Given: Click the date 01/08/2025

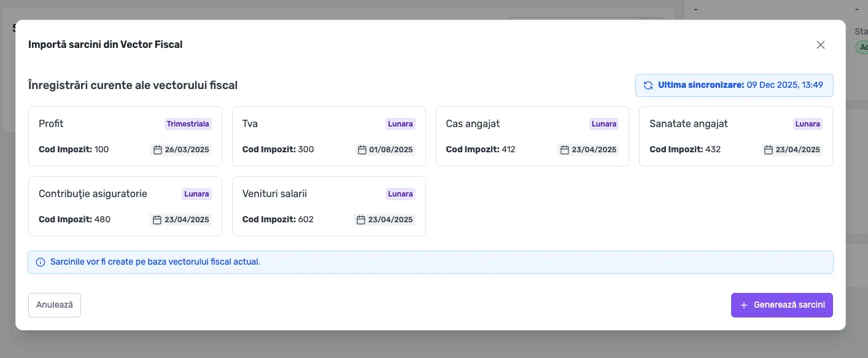Looking at the screenshot, I should pos(392,150).
